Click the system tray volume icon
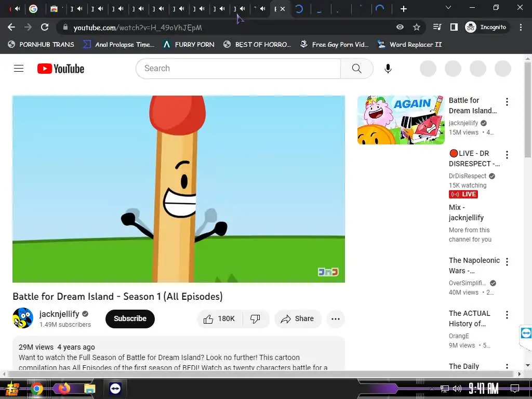This screenshot has height=399, width=532. tap(457, 389)
